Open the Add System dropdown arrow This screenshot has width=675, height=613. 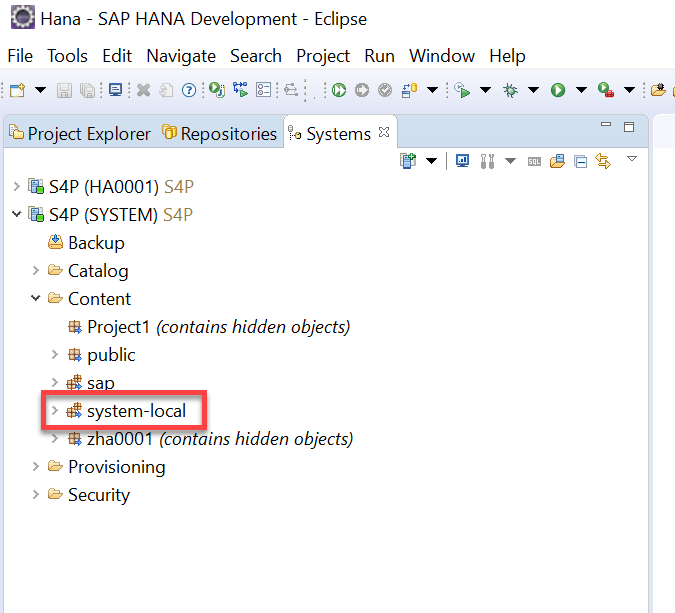431,161
